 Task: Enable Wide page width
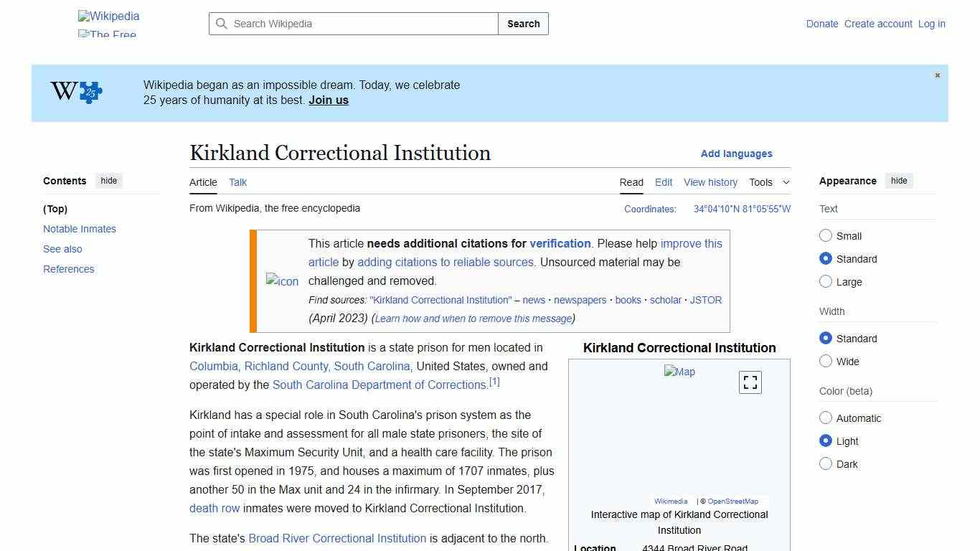click(x=826, y=361)
